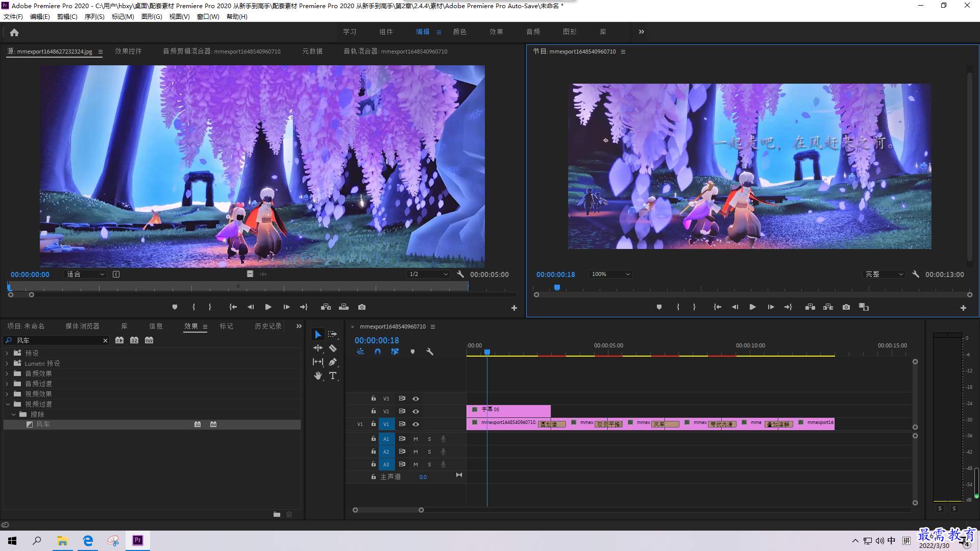Mute audio track A1
This screenshot has width=980, height=551.
415,439
